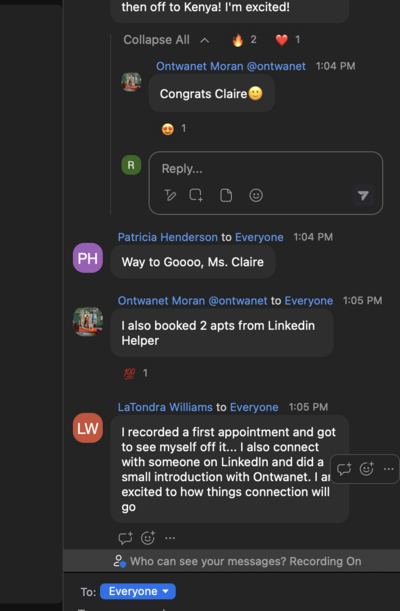Attach a file using the document icon

226,195
